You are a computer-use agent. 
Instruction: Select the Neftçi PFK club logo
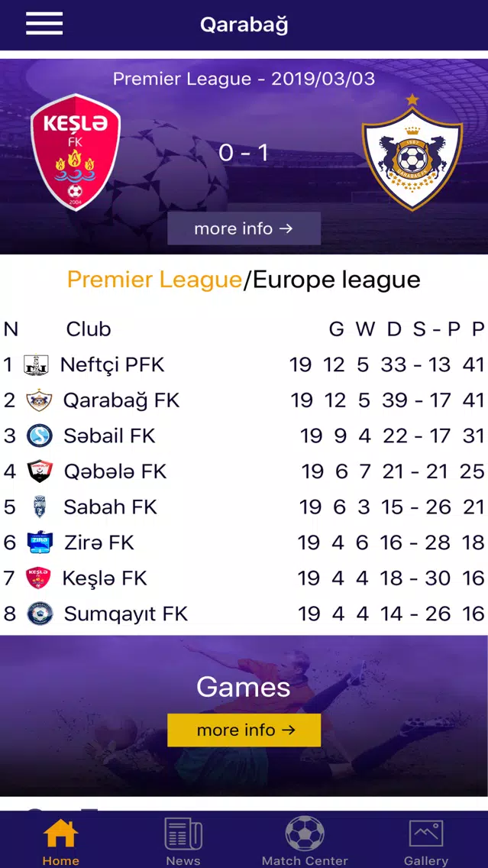click(x=37, y=364)
